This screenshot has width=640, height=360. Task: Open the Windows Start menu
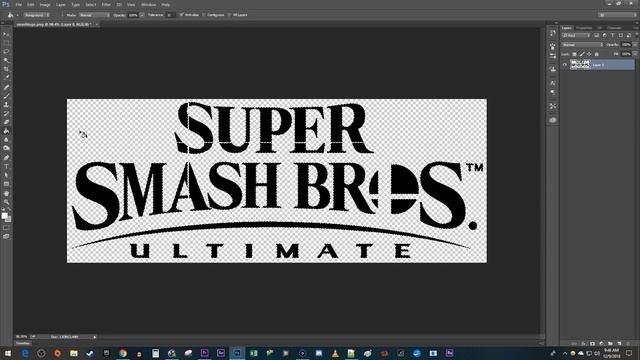point(8,353)
